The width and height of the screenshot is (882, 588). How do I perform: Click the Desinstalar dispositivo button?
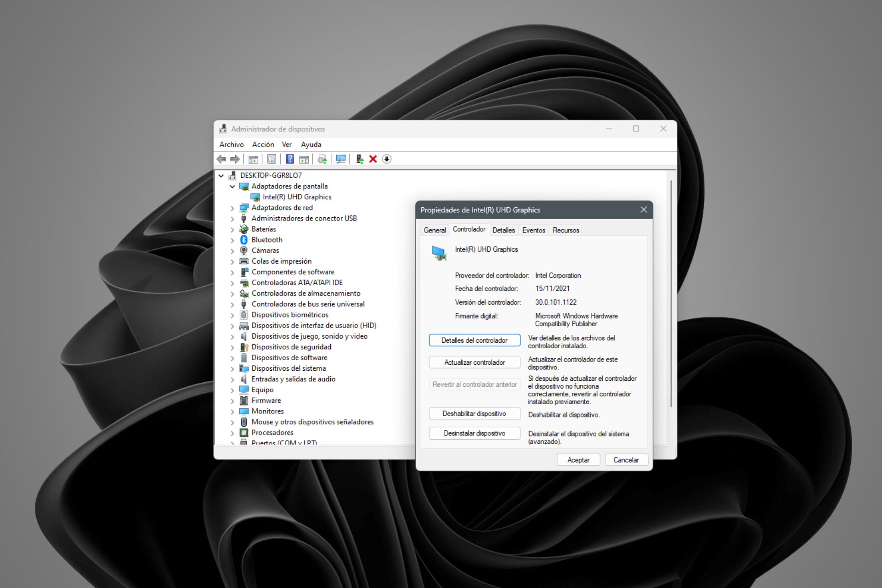pos(475,433)
